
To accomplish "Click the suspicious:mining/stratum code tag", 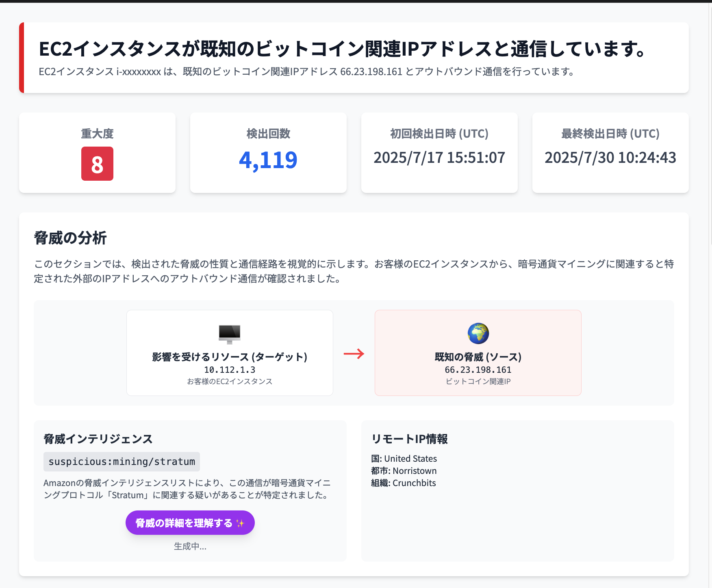I will [122, 462].
